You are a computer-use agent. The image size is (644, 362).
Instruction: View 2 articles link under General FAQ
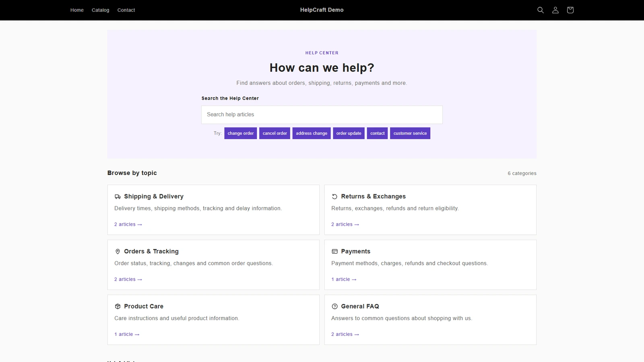[345, 334]
